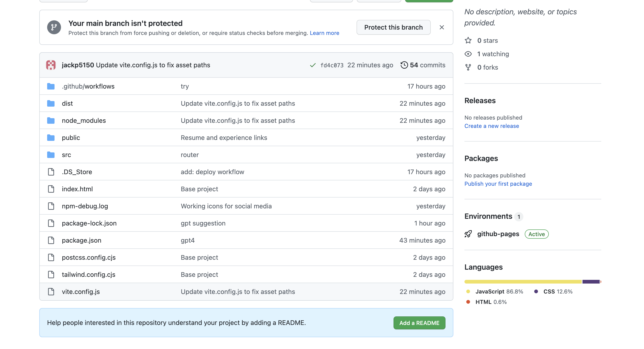Open the 0 stars link
Image resolution: width=644 pixels, height=349 pixels.
[x=487, y=40]
